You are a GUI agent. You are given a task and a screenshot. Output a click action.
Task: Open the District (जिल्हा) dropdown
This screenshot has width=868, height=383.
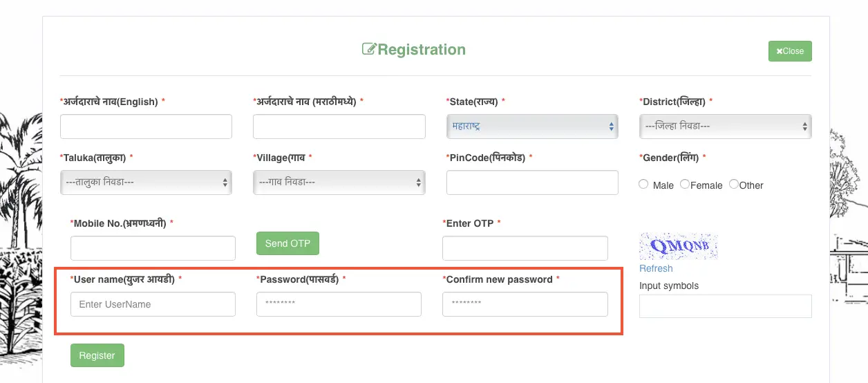point(725,127)
